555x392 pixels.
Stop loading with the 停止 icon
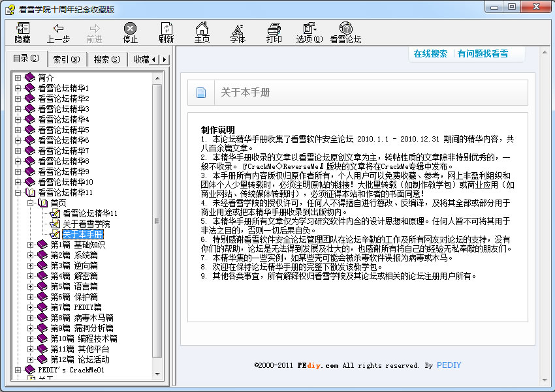tap(130, 28)
